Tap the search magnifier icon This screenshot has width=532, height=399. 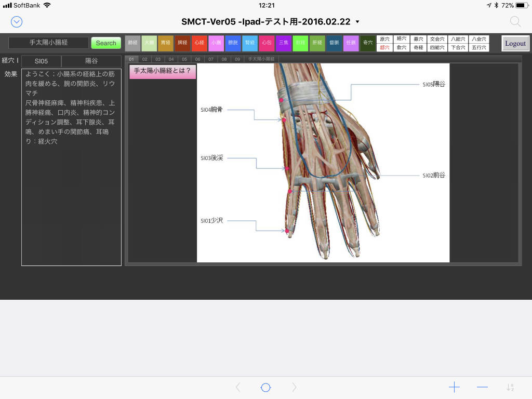[x=515, y=21]
